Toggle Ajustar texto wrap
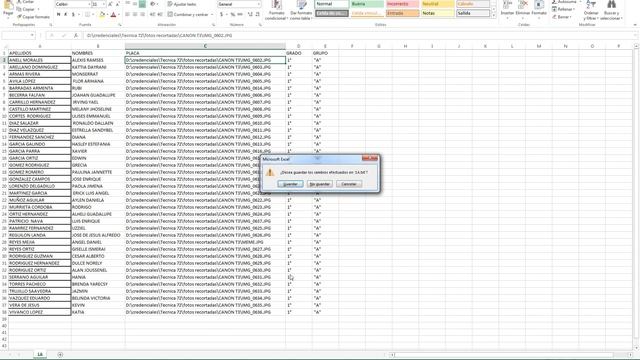This screenshot has width=640, height=360. pyautogui.click(x=182, y=4)
